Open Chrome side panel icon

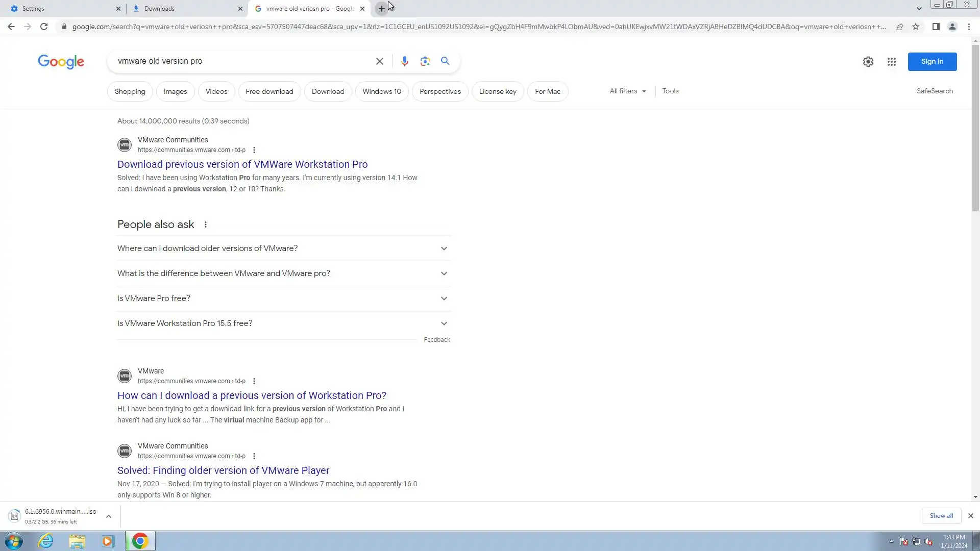(x=936, y=27)
